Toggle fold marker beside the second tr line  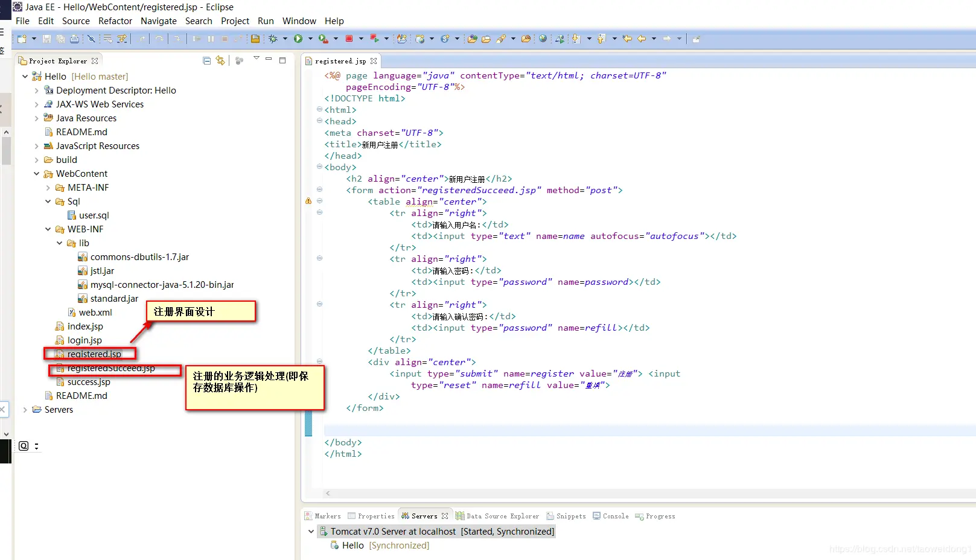319,258
